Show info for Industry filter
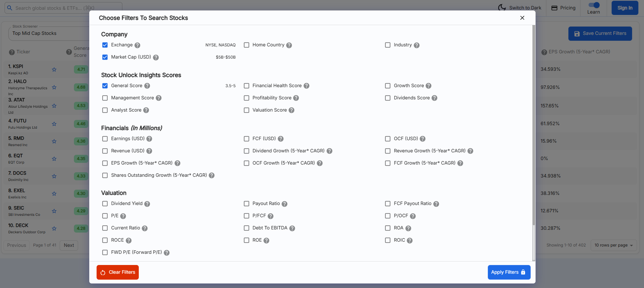 click(417, 45)
